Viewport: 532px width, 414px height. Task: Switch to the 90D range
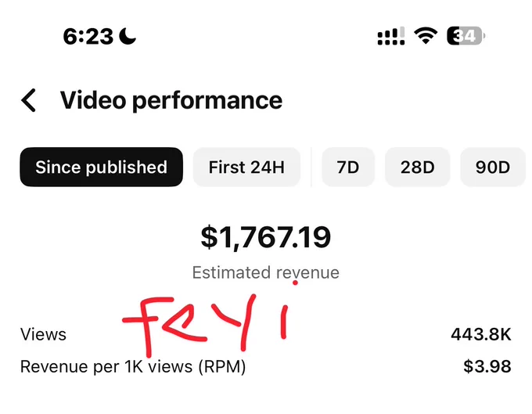[493, 167]
